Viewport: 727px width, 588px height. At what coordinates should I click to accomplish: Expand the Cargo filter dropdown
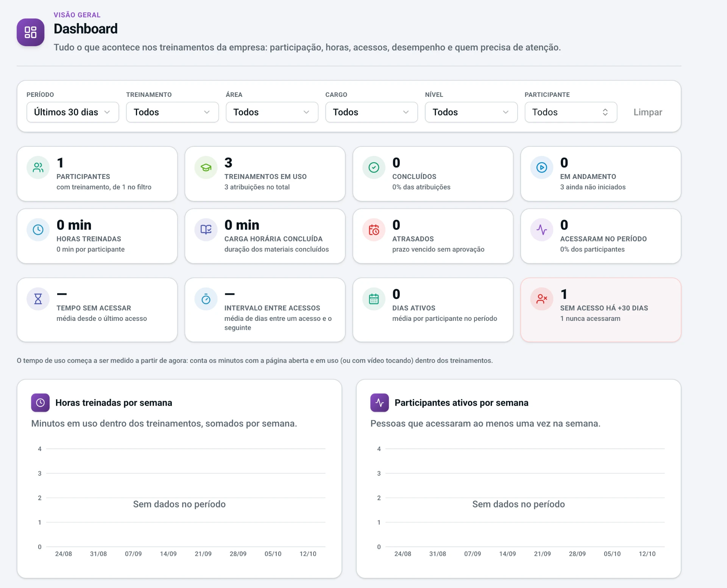click(x=371, y=112)
